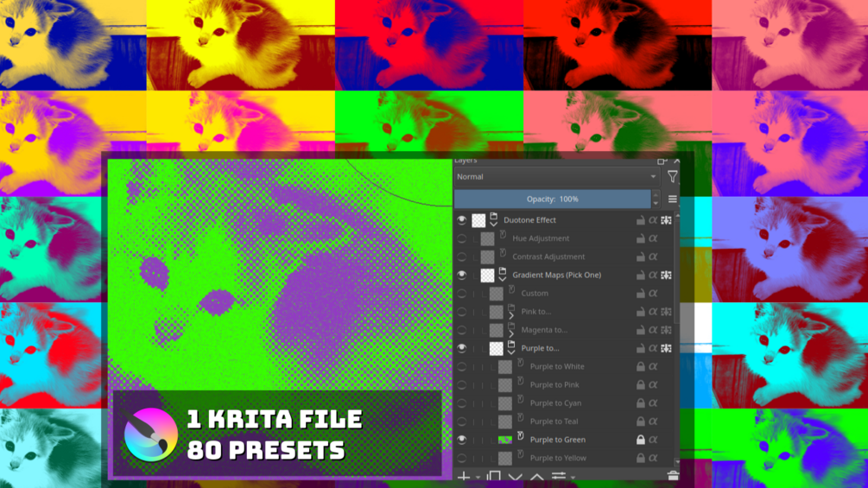This screenshot has width=868, height=488.
Task: Open the Layers docker hamburger options menu
Action: 672,200
